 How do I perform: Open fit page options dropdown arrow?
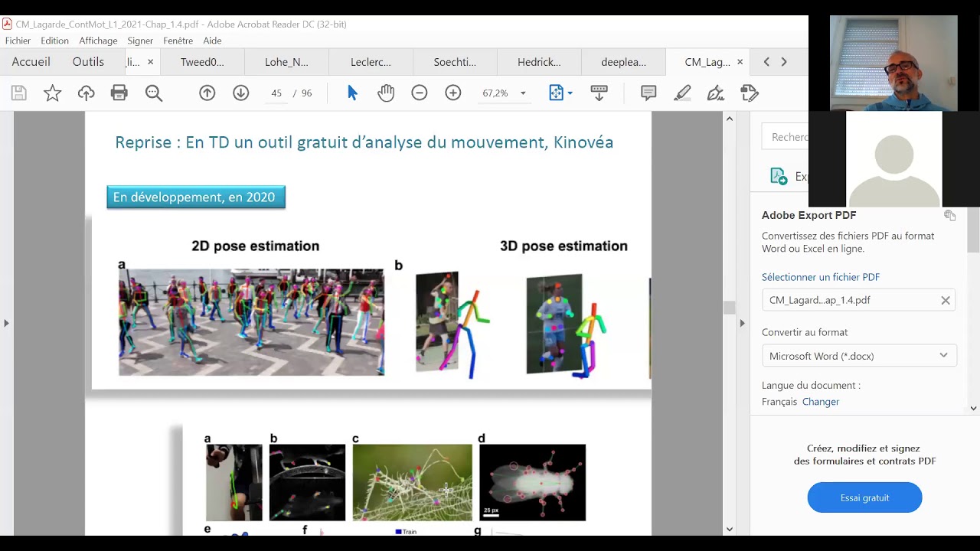point(570,93)
